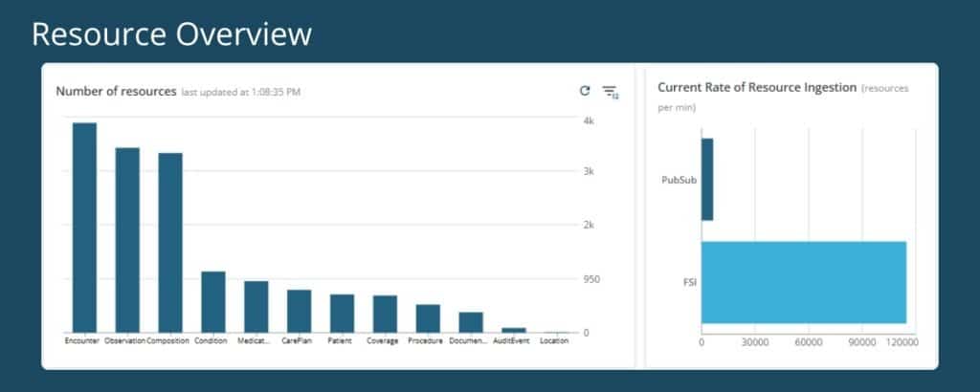The height and width of the screenshot is (392, 980).
Task: Open the filter icon beside refresh
Action: 610,93
